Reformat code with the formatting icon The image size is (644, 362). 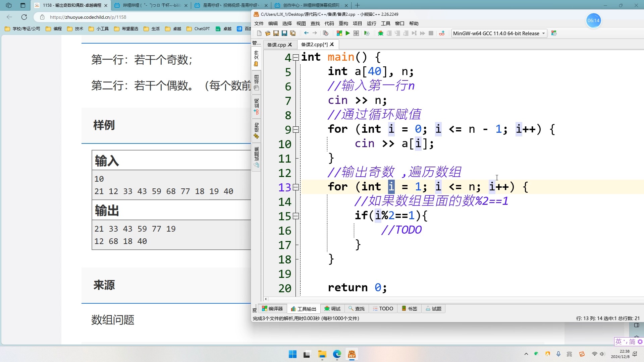(x=325, y=33)
